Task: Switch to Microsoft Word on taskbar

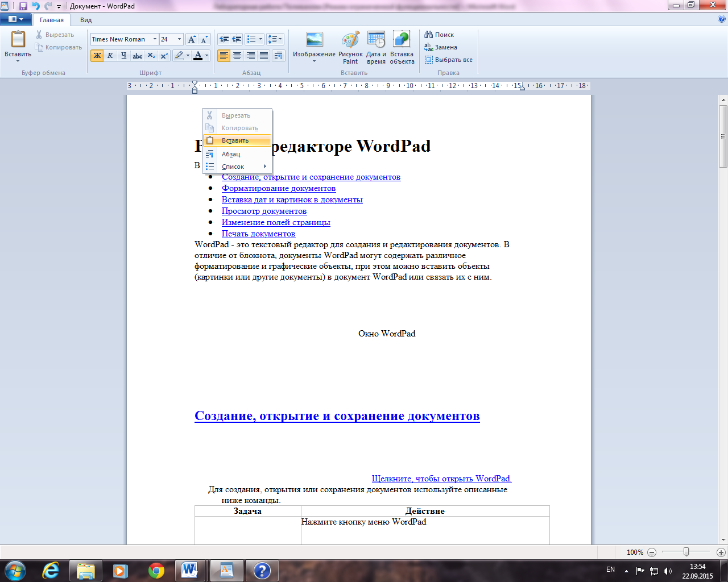Action: click(191, 571)
